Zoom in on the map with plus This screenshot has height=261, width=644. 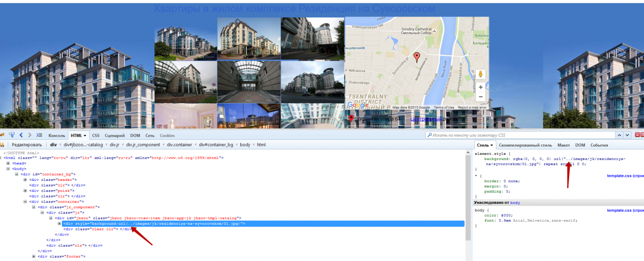tap(481, 87)
